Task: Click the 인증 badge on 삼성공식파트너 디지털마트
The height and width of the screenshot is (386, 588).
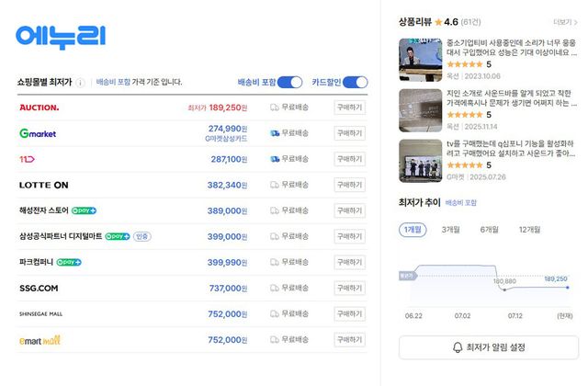Action: pos(142,236)
